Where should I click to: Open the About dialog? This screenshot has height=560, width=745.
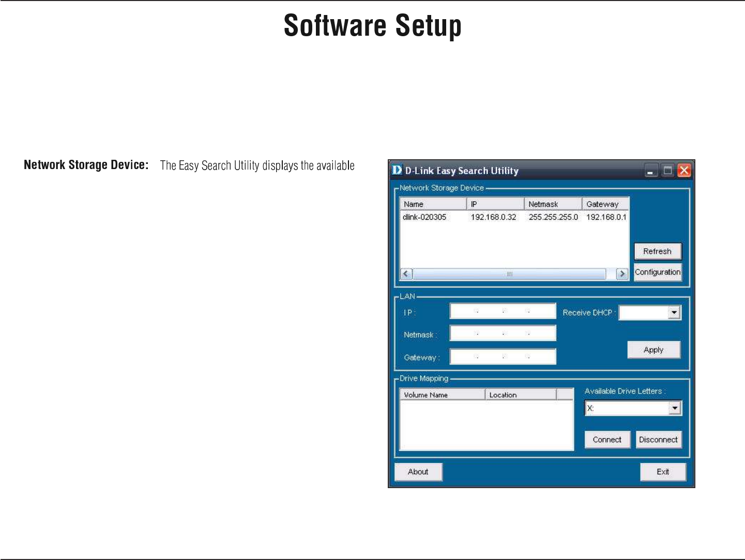pos(418,472)
